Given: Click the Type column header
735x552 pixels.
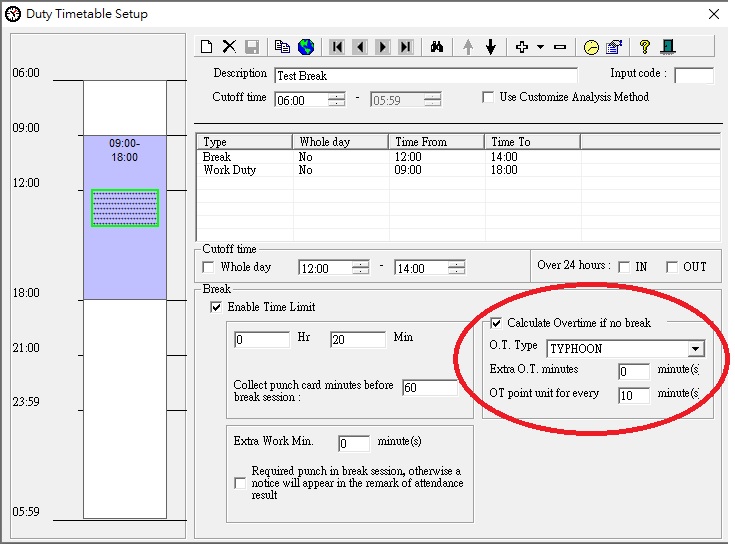Looking at the screenshot, I should coord(244,142).
